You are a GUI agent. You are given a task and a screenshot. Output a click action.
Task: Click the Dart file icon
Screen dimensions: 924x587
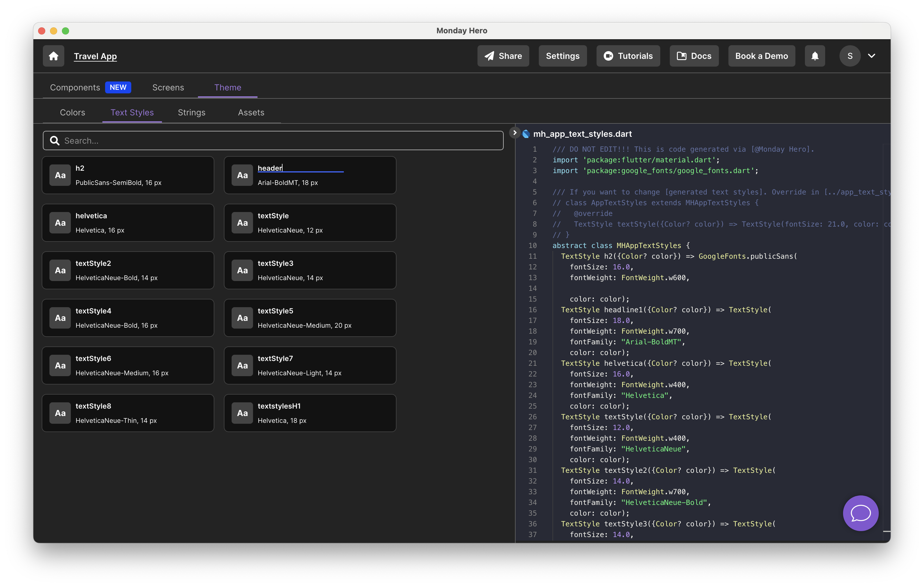[526, 134]
